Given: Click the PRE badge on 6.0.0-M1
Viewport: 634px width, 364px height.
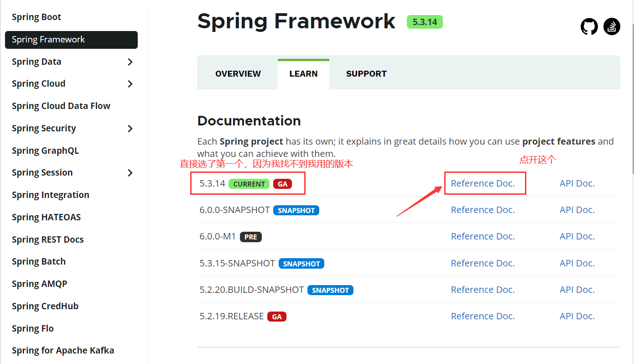Looking at the screenshot, I should point(251,237).
